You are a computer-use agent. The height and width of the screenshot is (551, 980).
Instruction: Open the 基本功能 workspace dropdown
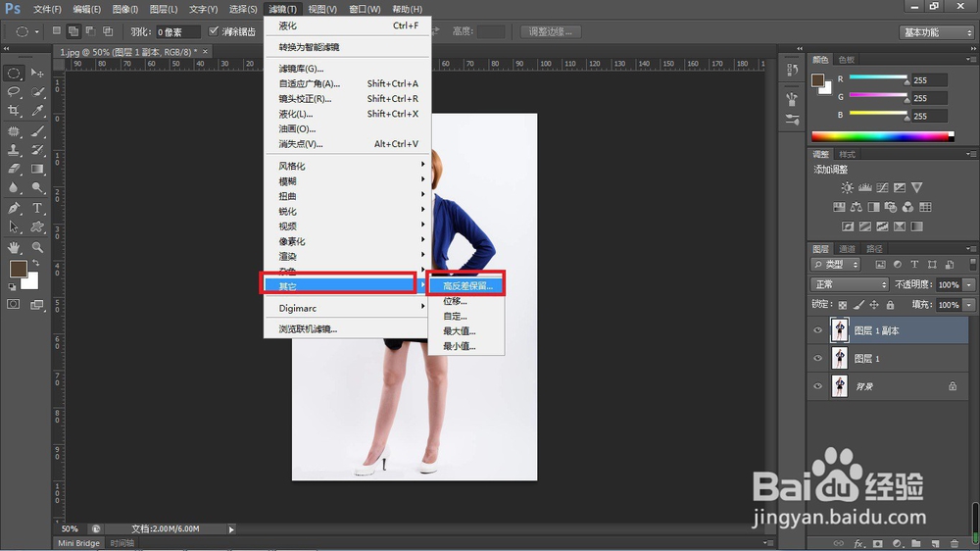(937, 32)
